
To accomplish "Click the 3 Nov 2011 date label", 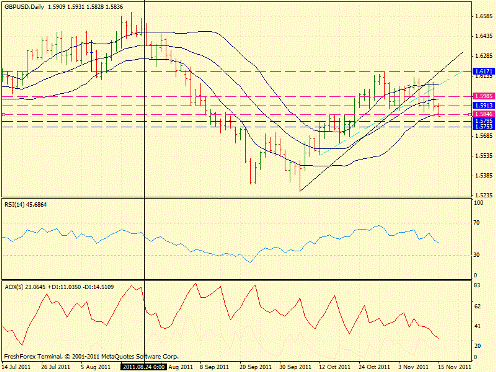I will click(414, 367).
